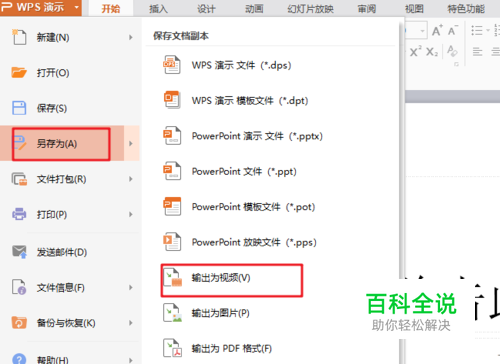Screen dimensions: 500x364
Task: Click the PowerPoint 放映文件 (*.pps) icon
Action: coord(172,242)
